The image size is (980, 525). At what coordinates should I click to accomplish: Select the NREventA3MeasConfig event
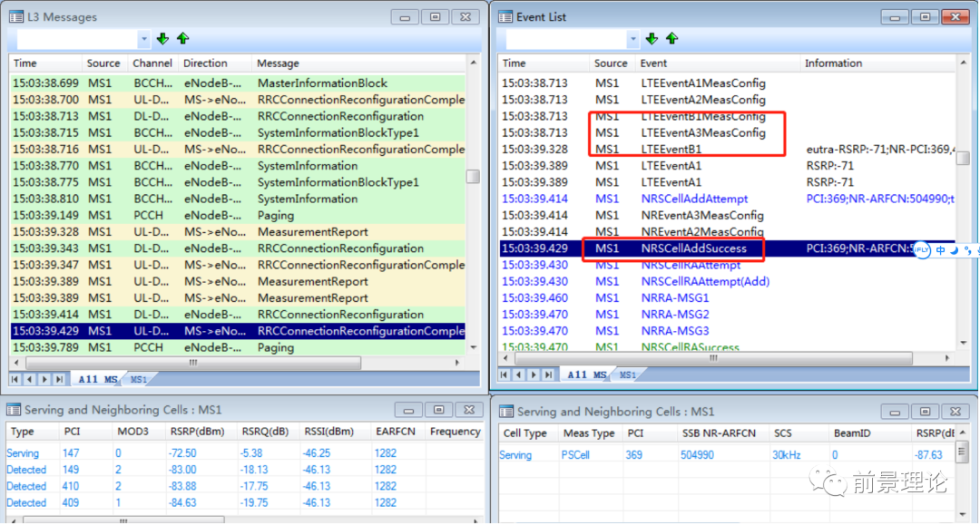727,216
